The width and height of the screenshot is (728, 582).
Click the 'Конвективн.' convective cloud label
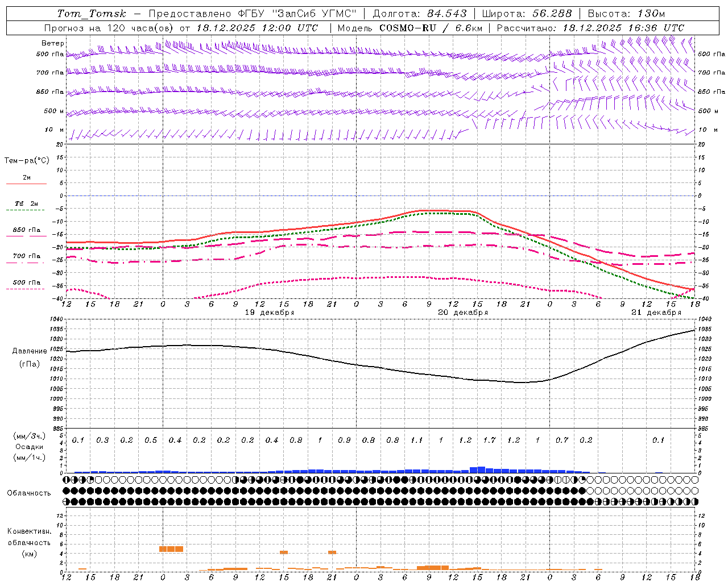[30, 531]
